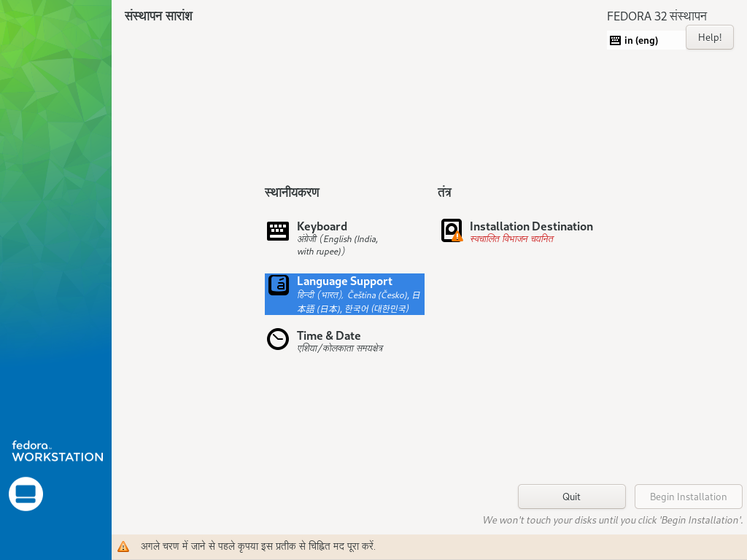
Task: Switch keyboard layout via 'in (eng)'
Action: point(641,41)
